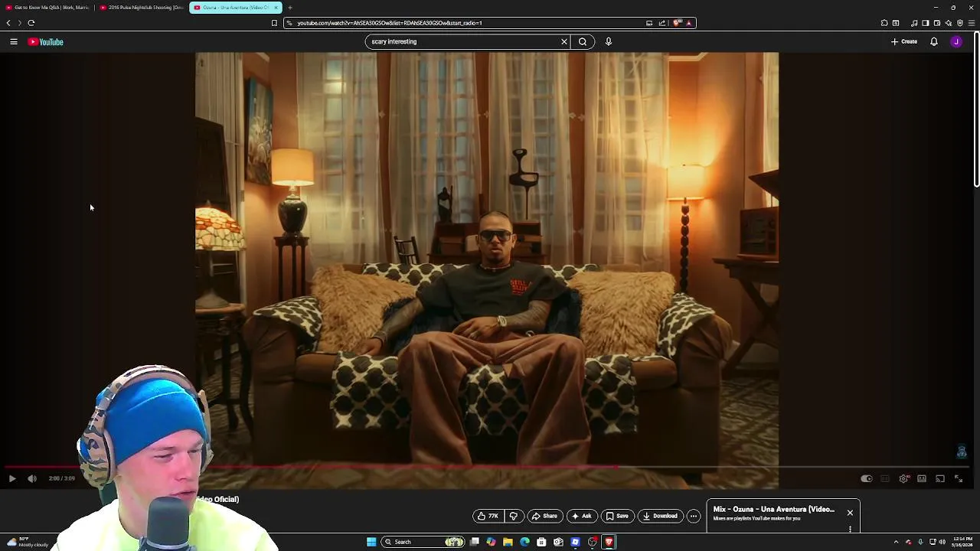Open the browser main hamburger menu
The width and height of the screenshot is (980, 551).
(972, 23)
